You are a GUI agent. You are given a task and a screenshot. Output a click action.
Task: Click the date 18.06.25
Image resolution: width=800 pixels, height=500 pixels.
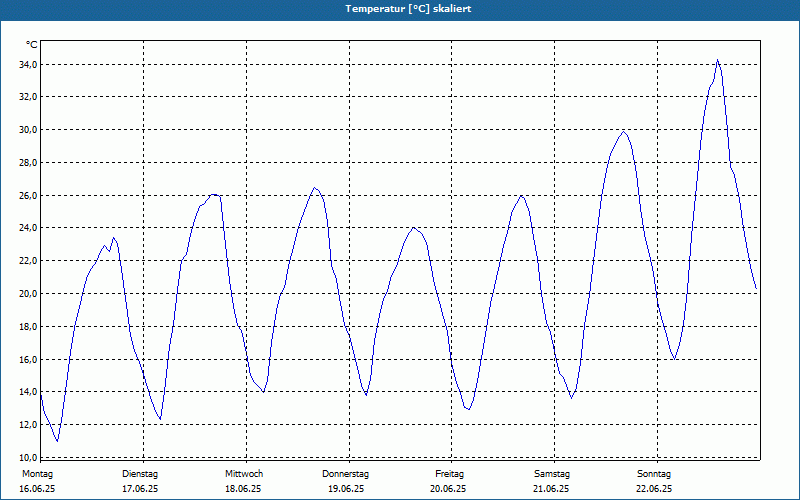click(243, 489)
